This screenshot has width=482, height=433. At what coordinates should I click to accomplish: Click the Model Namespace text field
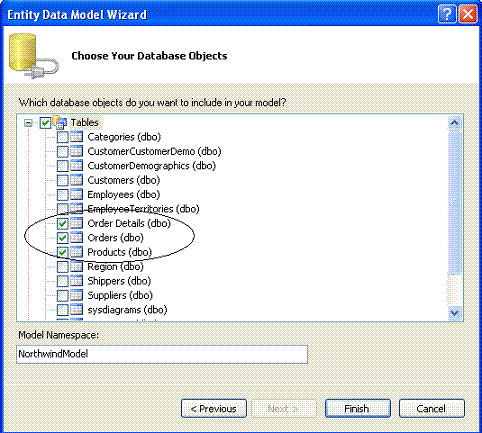pos(162,354)
